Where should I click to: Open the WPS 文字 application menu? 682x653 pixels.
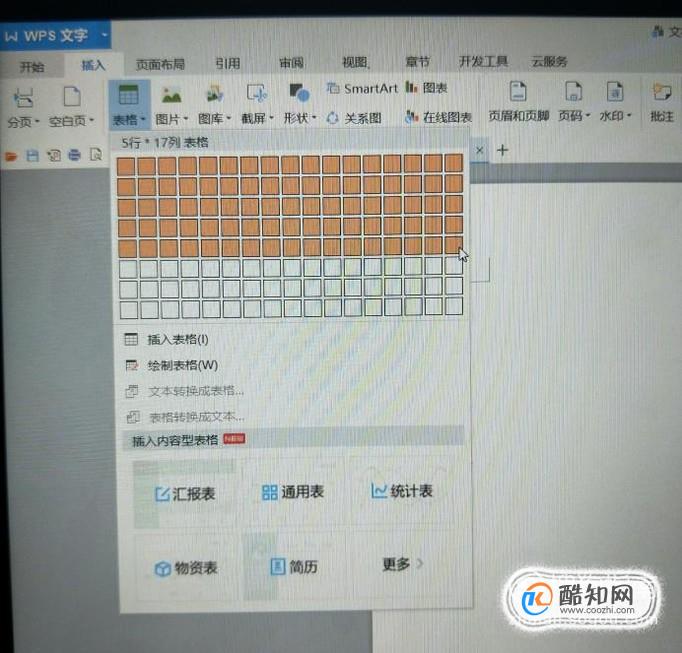[x=55, y=36]
